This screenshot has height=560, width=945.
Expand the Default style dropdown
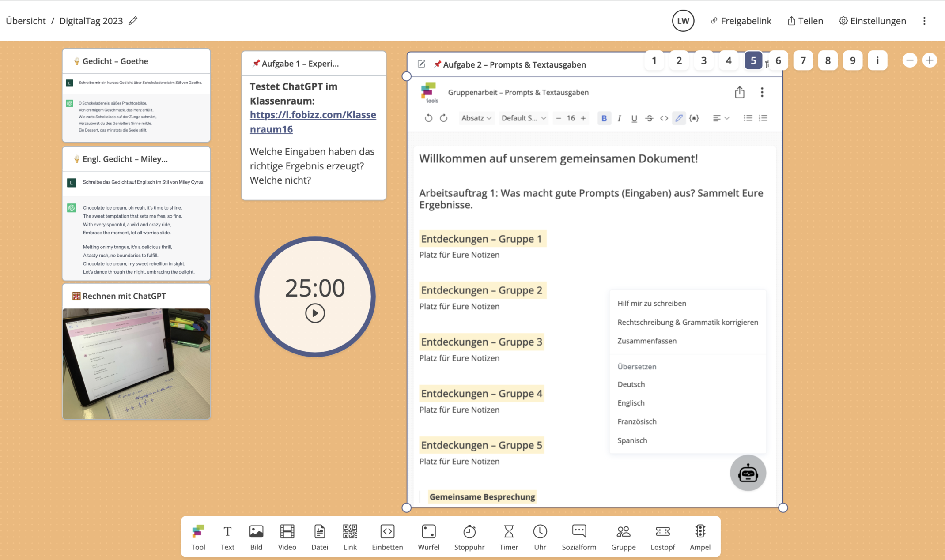click(523, 118)
